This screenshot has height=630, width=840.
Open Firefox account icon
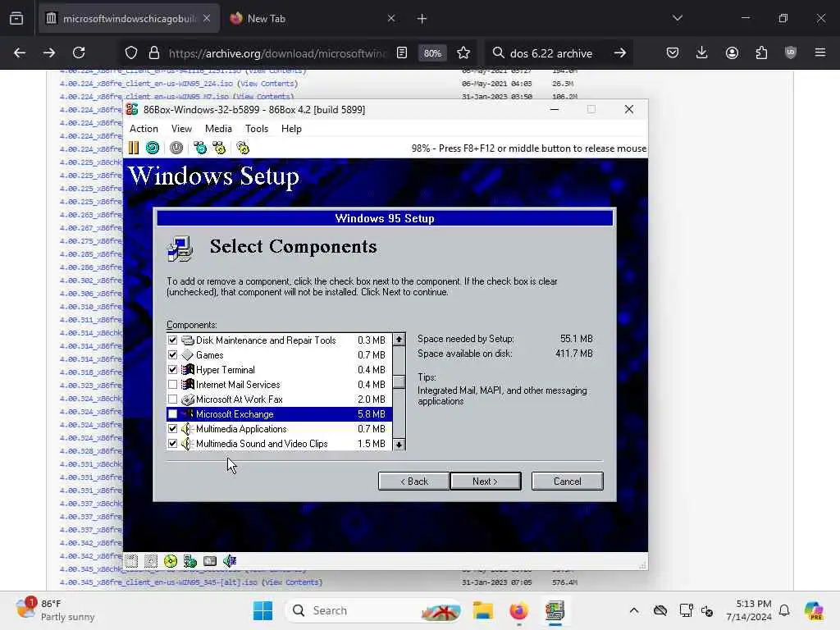pyautogui.click(x=732, y=52)
